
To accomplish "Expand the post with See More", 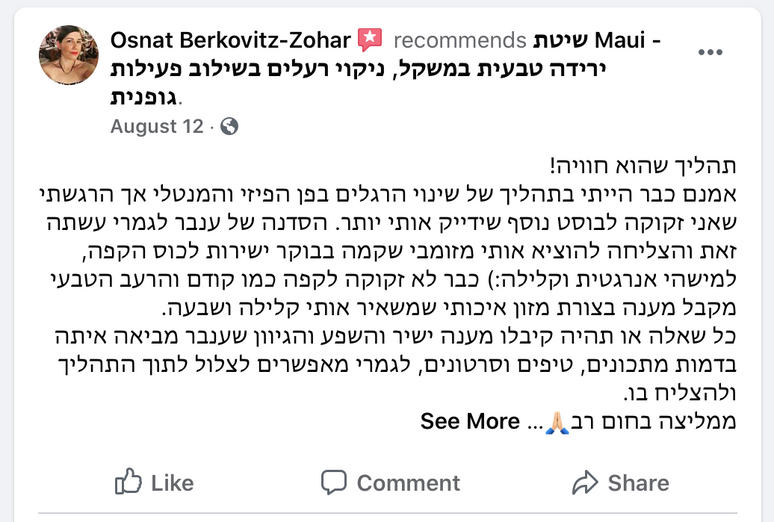I will click(469, 422).
